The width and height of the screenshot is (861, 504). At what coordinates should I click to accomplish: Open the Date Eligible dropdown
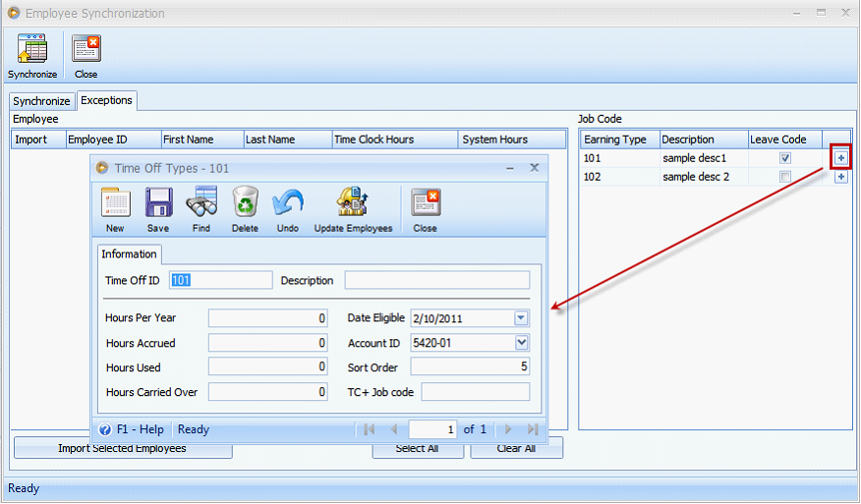pyautogui.click(x=521, y=318)
